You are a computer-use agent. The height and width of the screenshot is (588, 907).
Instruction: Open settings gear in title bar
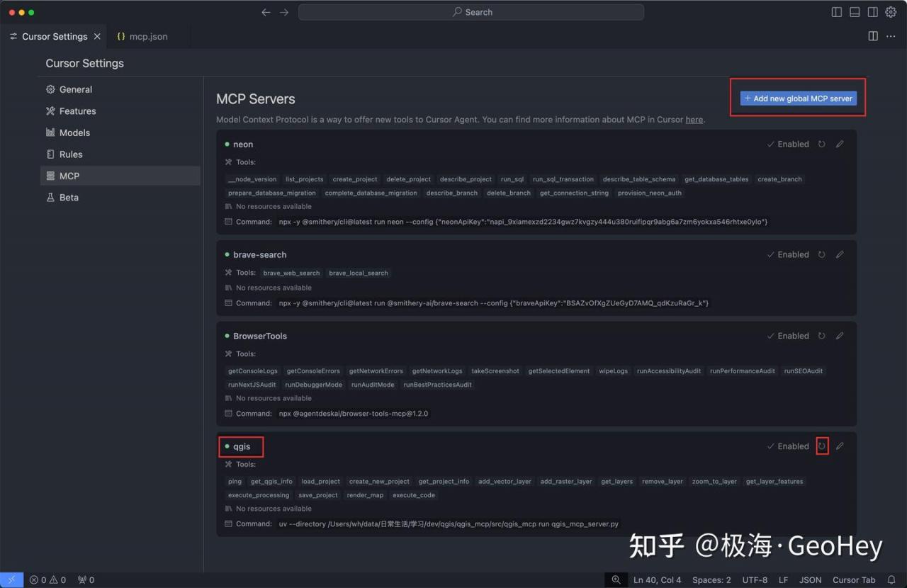point(891,12)
